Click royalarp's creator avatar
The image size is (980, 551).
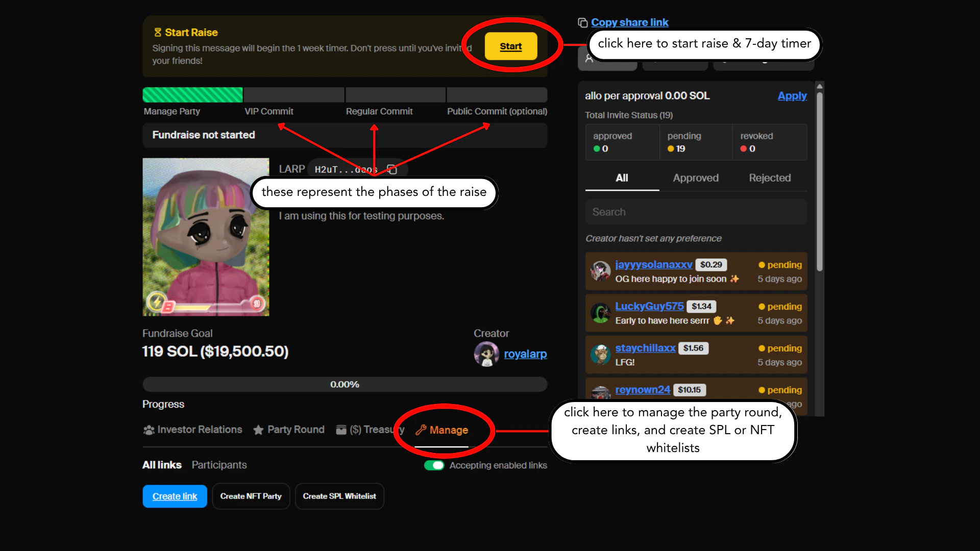486,354
